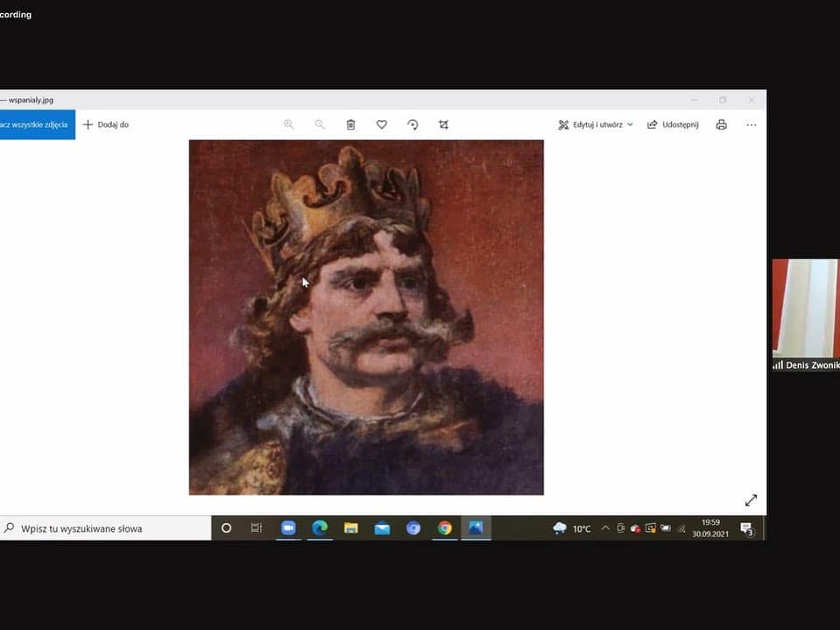The height and width of the screenshot is (630, 840).
Task: Print the photo using printer icon
Action: pos(721,124)
